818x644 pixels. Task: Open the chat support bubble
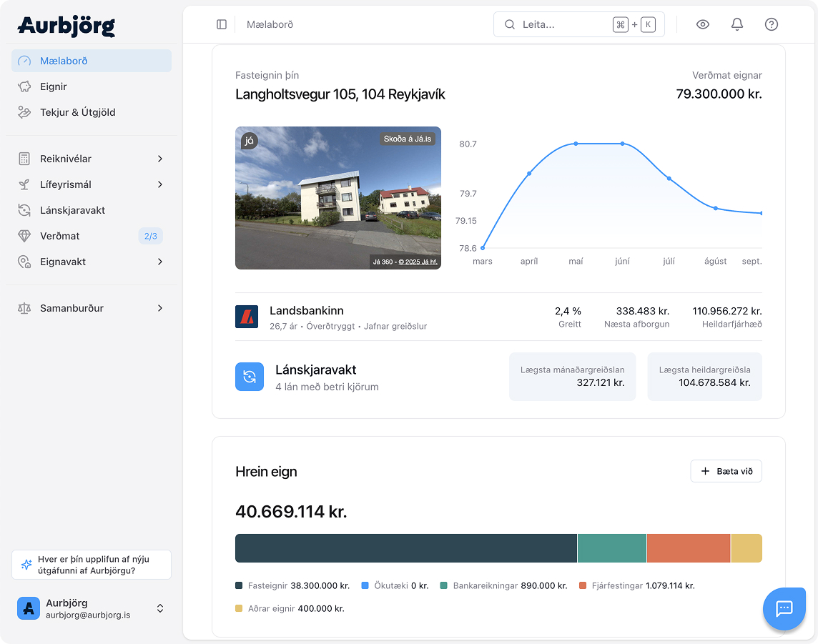click(784, 608)
